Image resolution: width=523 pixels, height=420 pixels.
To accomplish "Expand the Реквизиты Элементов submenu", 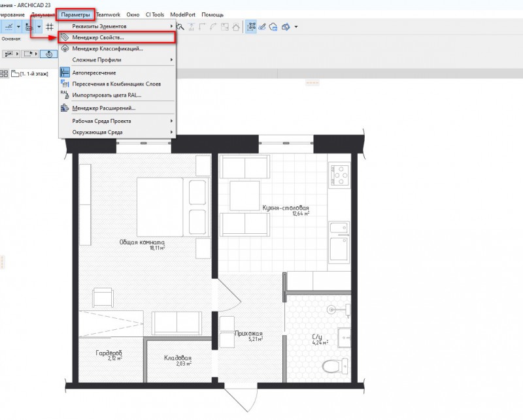I will tap(117, 26).
